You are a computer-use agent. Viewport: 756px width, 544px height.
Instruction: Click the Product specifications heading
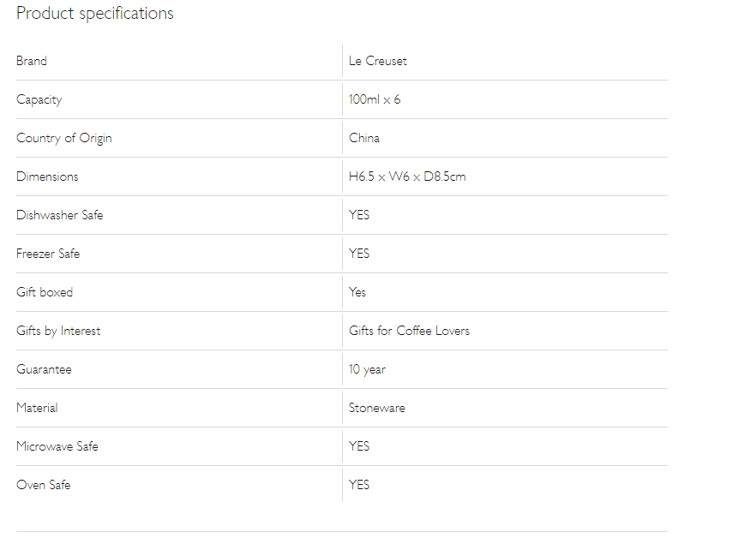click(95, 14)
